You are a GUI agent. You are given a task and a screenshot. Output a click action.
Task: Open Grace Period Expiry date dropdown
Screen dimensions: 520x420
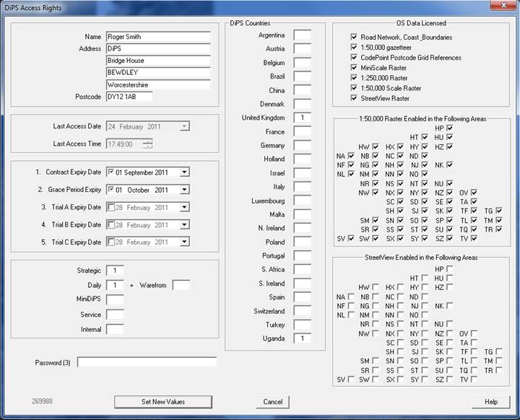point(185,190)
